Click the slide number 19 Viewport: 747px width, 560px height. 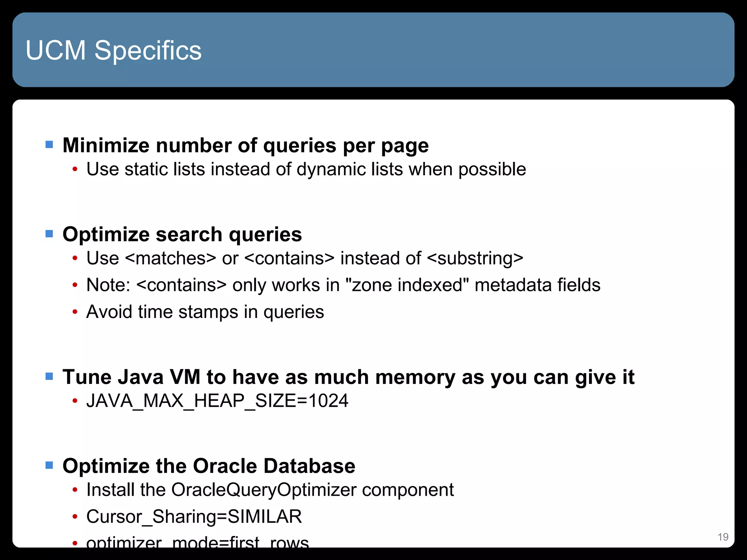723,537
